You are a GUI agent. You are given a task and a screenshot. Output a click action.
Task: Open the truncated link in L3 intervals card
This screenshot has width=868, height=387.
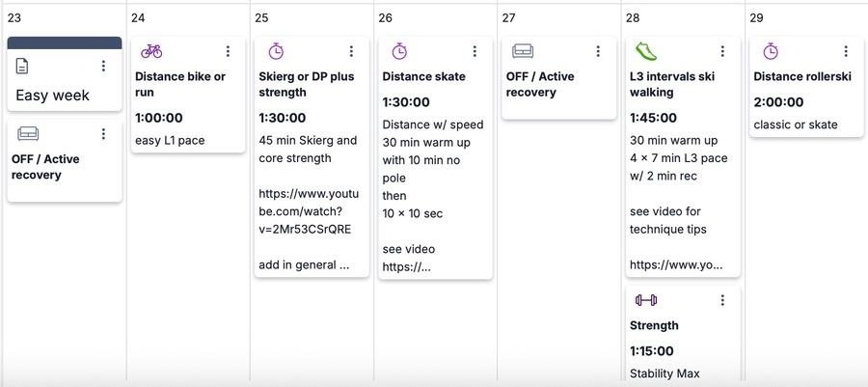coord(676,264)
